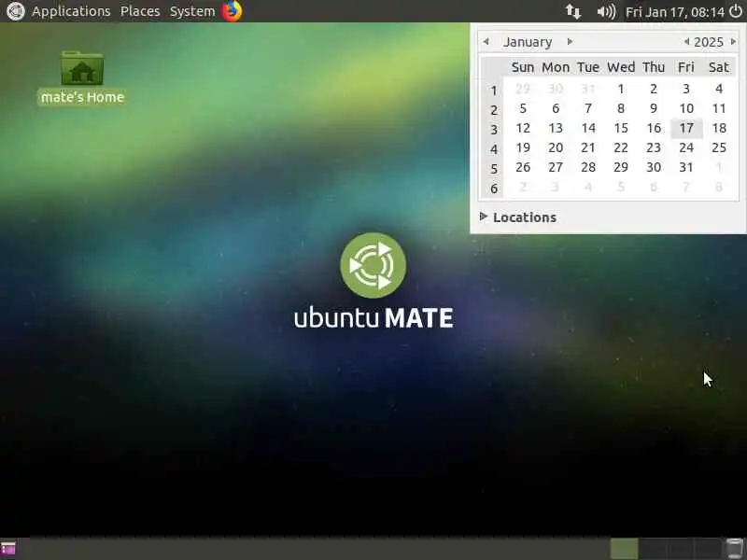Go to previous year arrow before 2025
Screen dimensions: 747x560
(686, 42)
